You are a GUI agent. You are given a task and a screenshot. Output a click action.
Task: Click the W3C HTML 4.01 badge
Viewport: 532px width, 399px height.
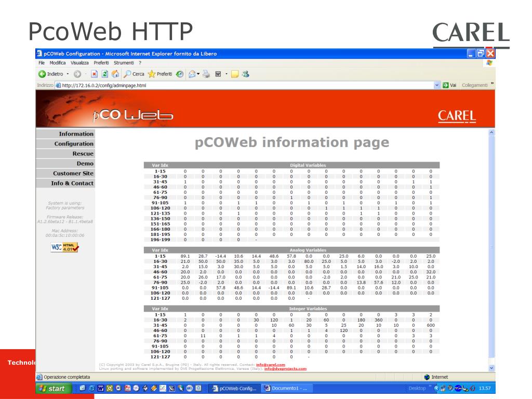(x=64, y=247)
